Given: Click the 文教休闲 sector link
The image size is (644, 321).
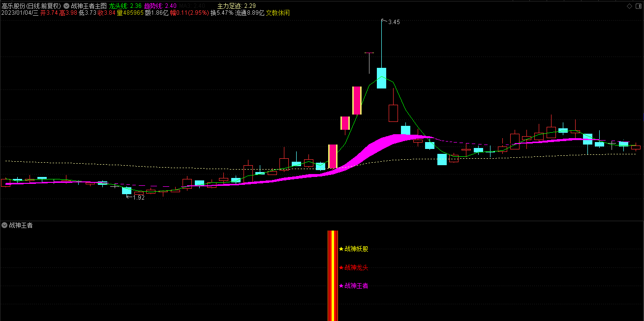Looking at the screenshot, I should coord(278,13).
